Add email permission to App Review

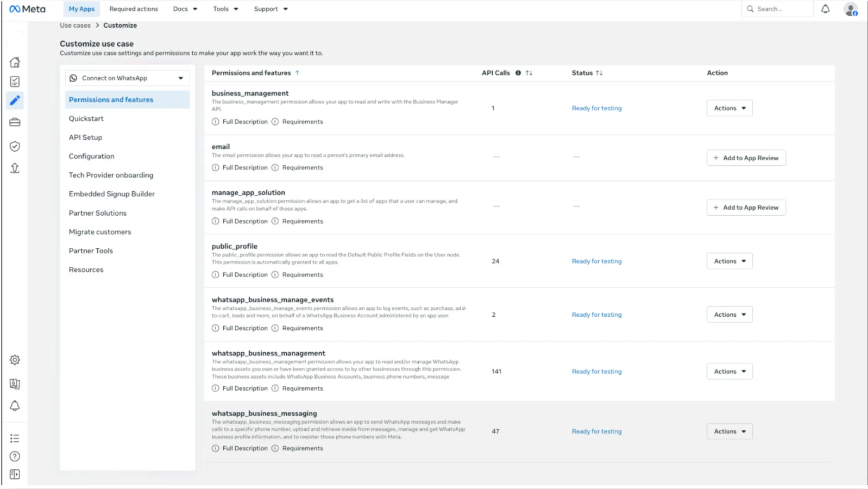point(746,158)
